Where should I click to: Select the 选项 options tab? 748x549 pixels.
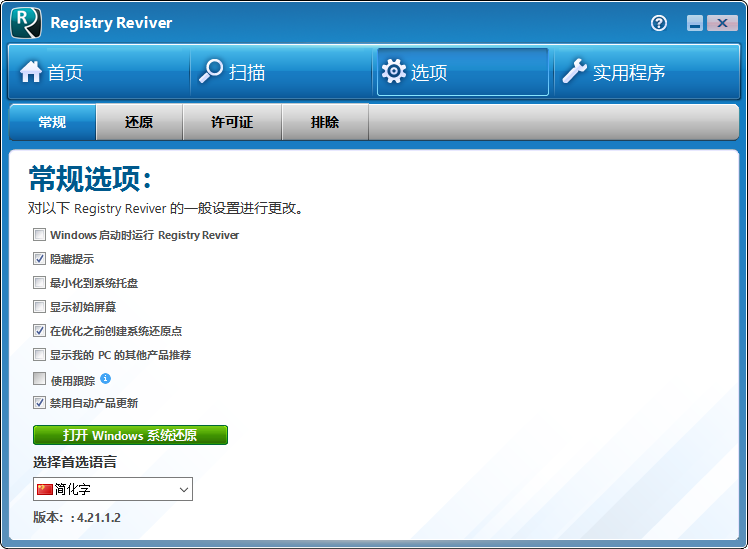(463, 72)
